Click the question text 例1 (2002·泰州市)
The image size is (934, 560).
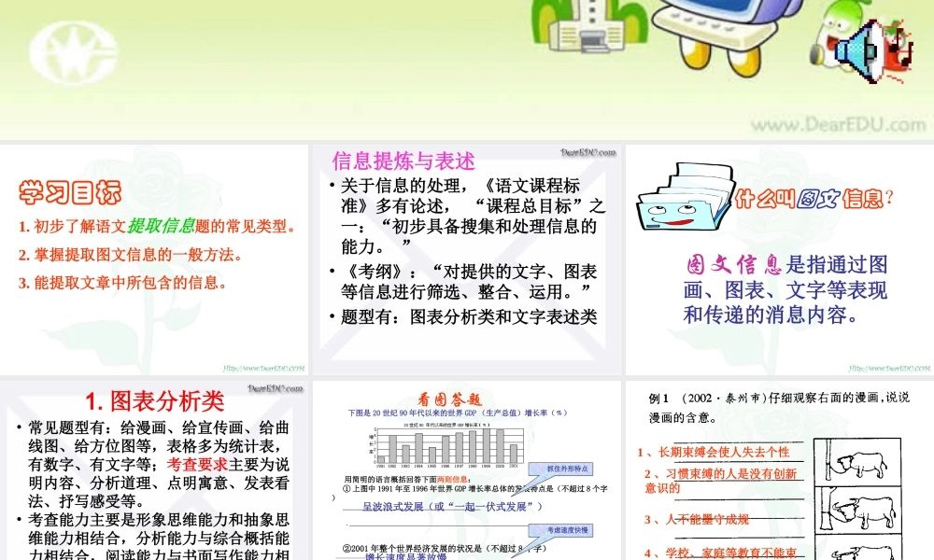[x=779, y=407]
